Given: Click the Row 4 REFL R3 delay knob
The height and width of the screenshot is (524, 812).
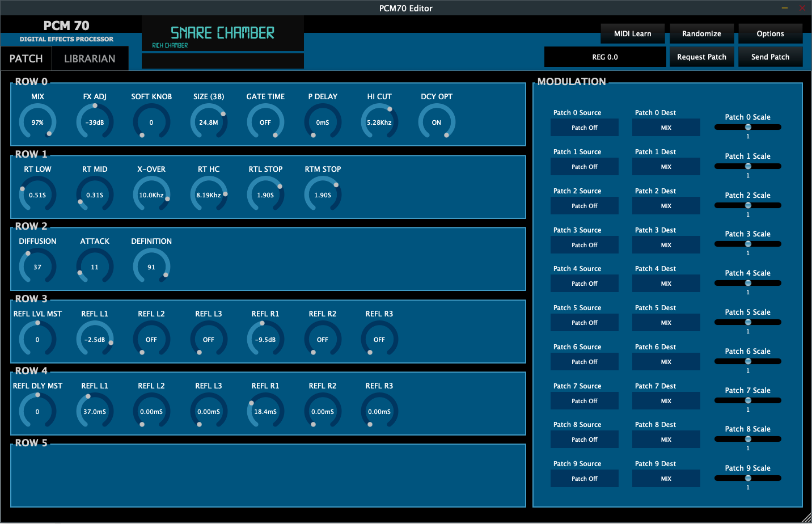Looking at the screenshot, I should 379,411.
